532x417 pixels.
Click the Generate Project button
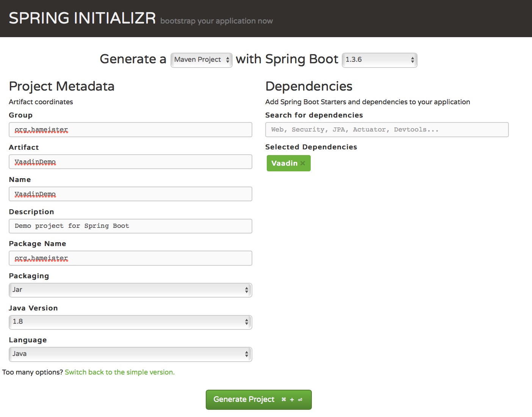click(258, 400)
